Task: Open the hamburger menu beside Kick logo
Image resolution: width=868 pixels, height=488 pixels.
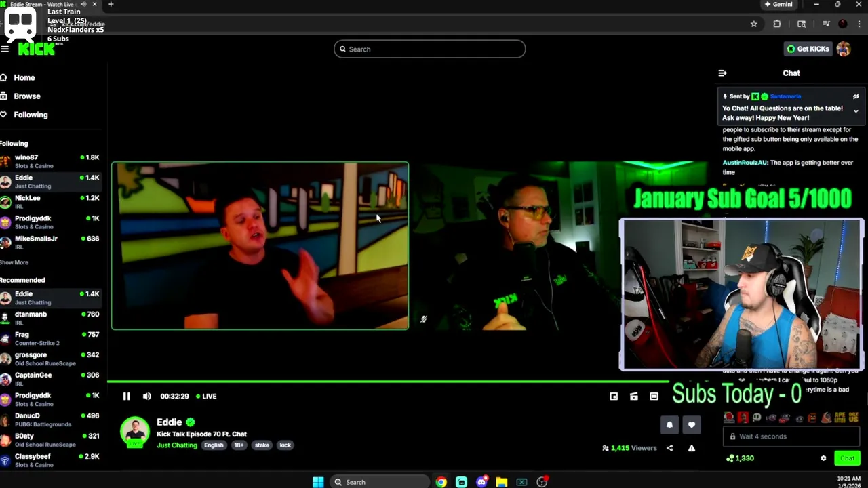Action: [5, 49]
